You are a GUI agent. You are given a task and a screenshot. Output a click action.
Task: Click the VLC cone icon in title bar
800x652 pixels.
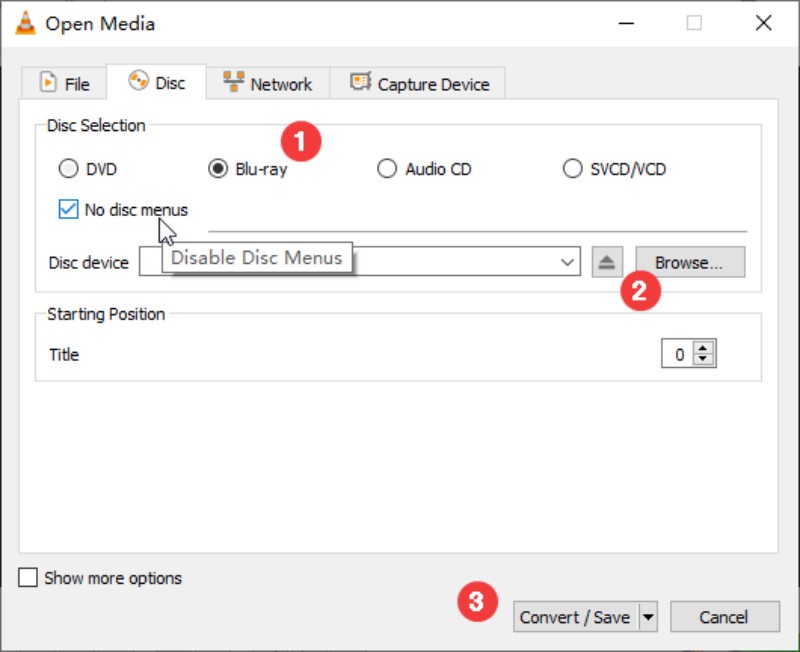coord(25,23)
